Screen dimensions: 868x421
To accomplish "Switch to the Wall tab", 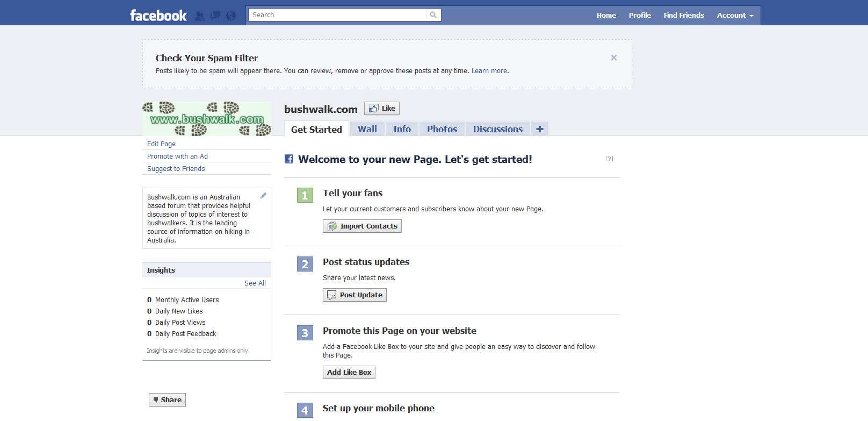I will [367, 129].
